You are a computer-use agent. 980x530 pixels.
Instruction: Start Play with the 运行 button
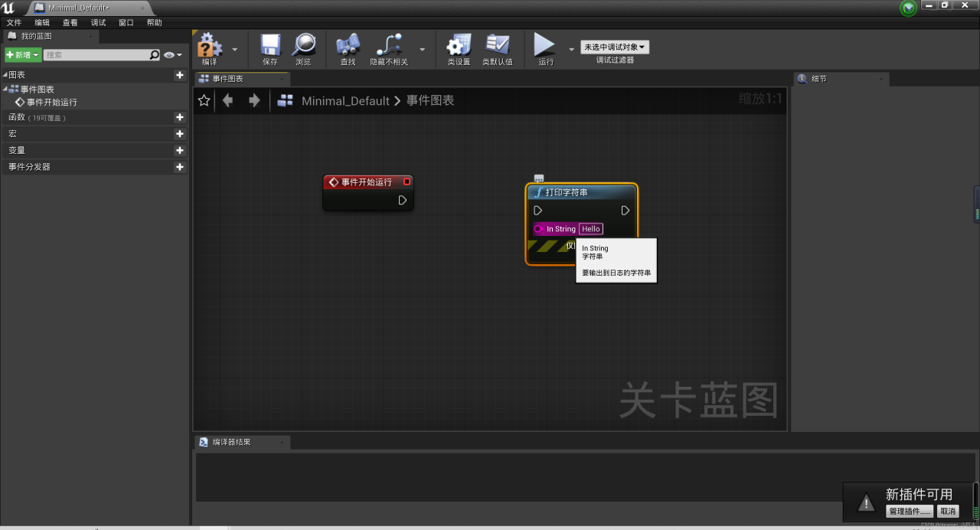[545, 48]
